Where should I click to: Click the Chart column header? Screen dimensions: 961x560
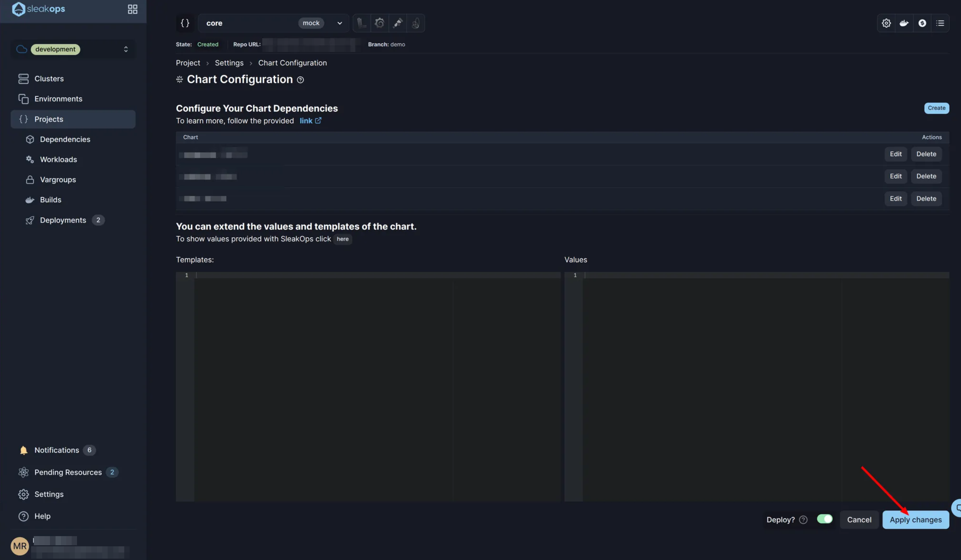point(190,137)
